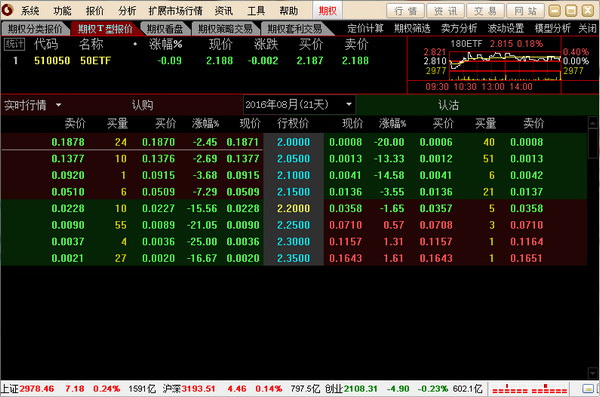This screenshot has width=600, height=397.
Task: Click the 统计 button
Action: click(14, 44)
